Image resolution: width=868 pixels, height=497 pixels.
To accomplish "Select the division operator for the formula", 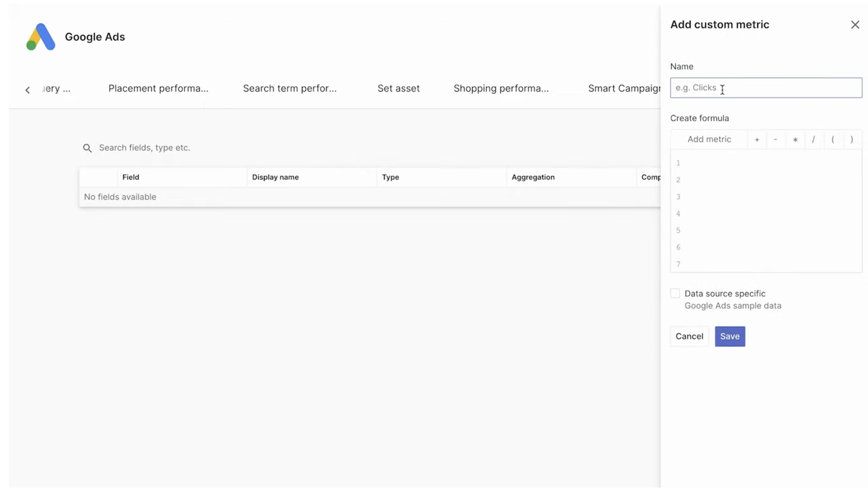I will coord(814,139).
